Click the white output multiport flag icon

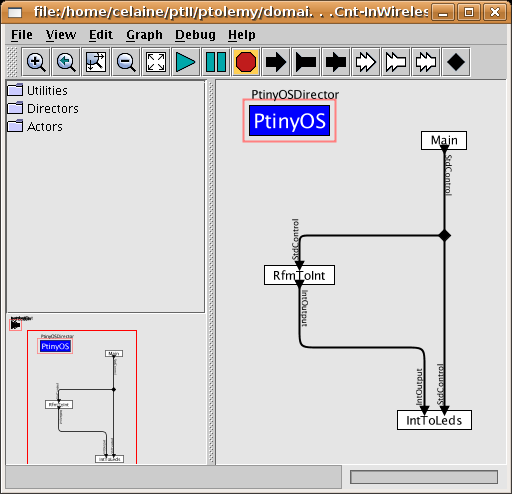(396, 62)
